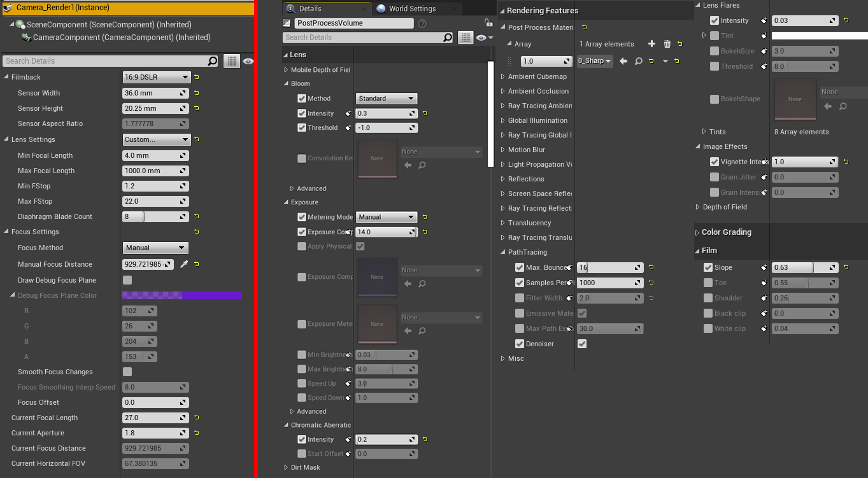
Task: Open the Filmback preset dropdown (16:9 DSLR)
Action: coord(156,77)
